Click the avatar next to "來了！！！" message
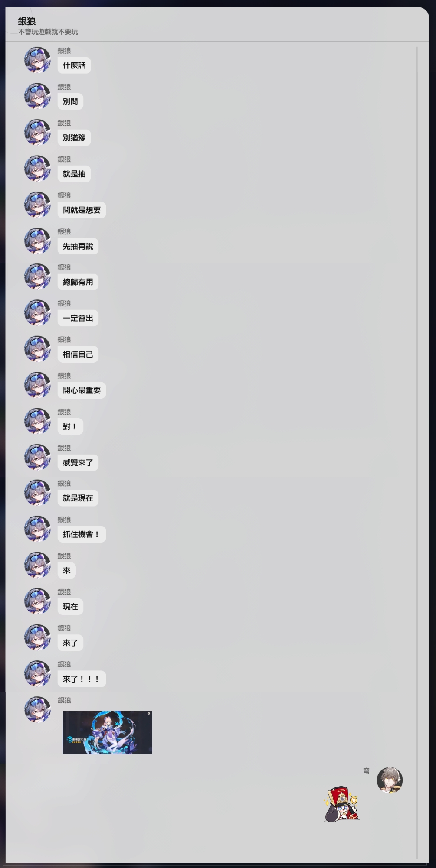Screen dimensions: 436x868 [x=37, y=673]
